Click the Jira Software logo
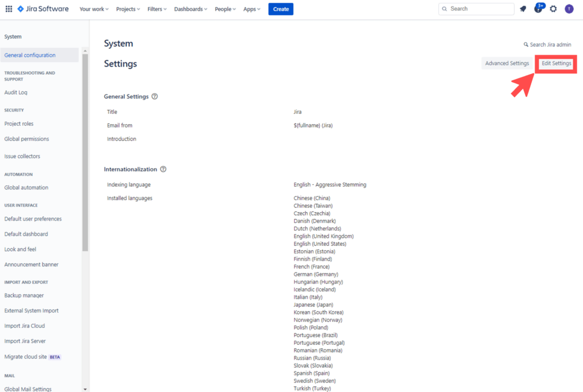The image size is (583, 392). pos(43,9)
